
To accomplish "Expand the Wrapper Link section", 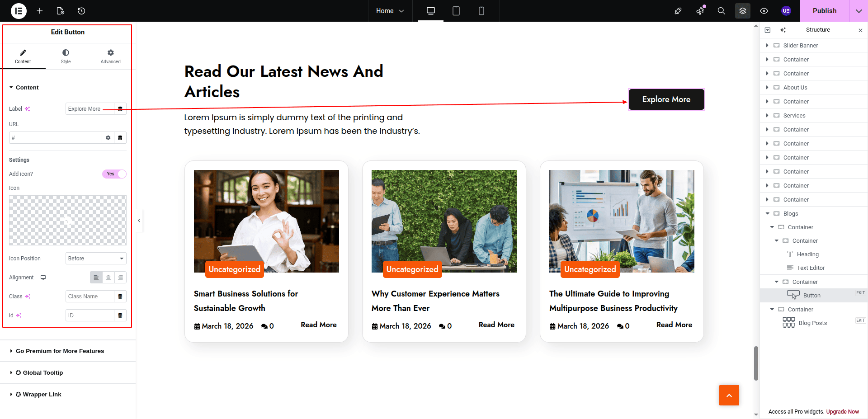I will tap(68, 395).
